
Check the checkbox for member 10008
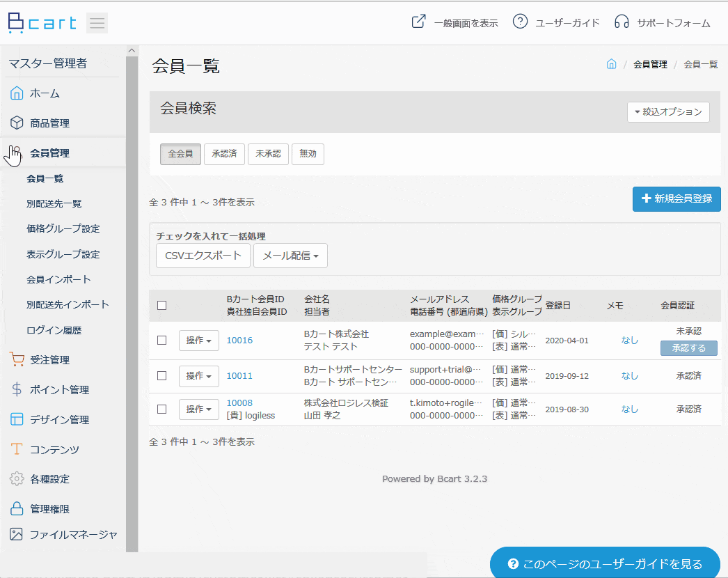pyautogui.click(x=161, y=409)
